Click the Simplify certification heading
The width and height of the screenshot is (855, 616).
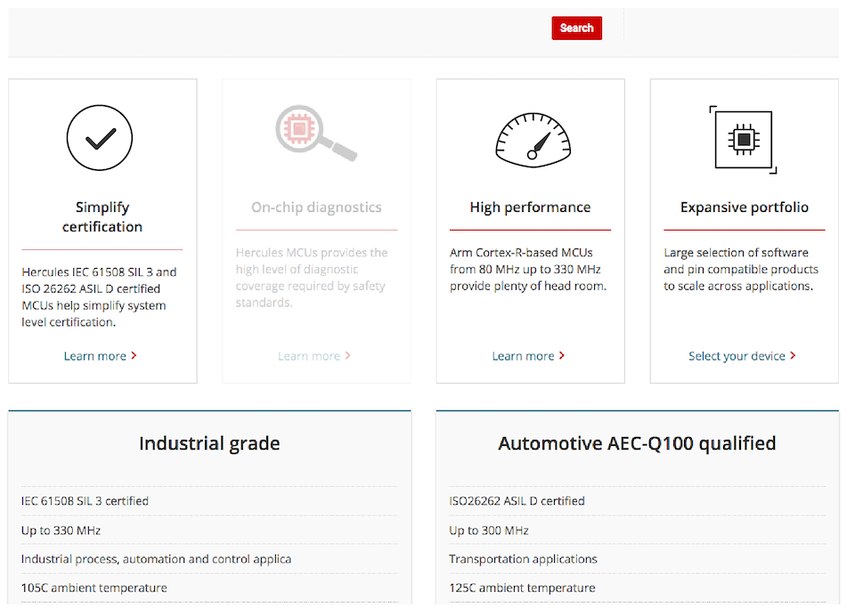point(102,217)
